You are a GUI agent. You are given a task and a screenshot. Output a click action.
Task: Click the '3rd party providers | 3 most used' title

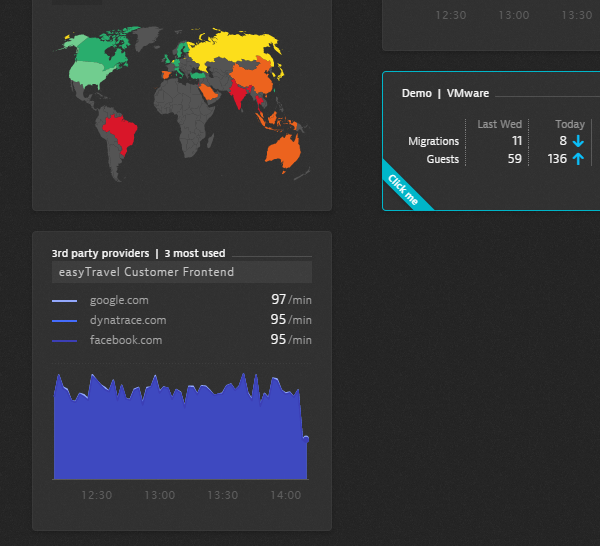click(139, 253)
